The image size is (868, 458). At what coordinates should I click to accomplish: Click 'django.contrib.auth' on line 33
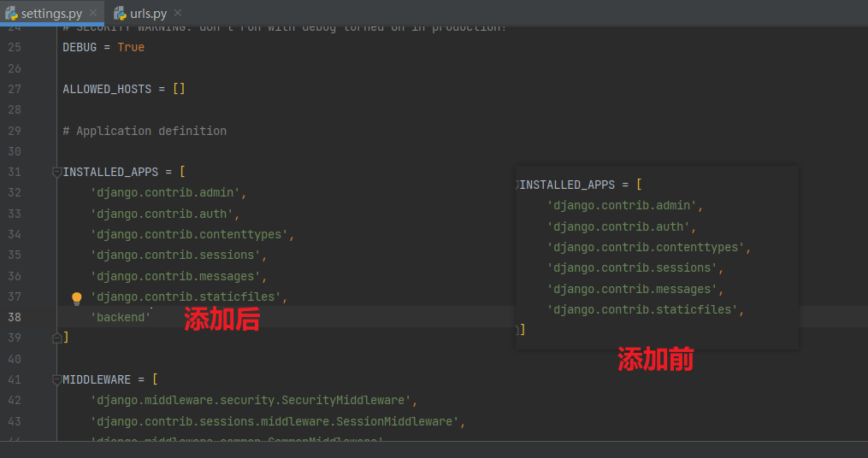162,214
